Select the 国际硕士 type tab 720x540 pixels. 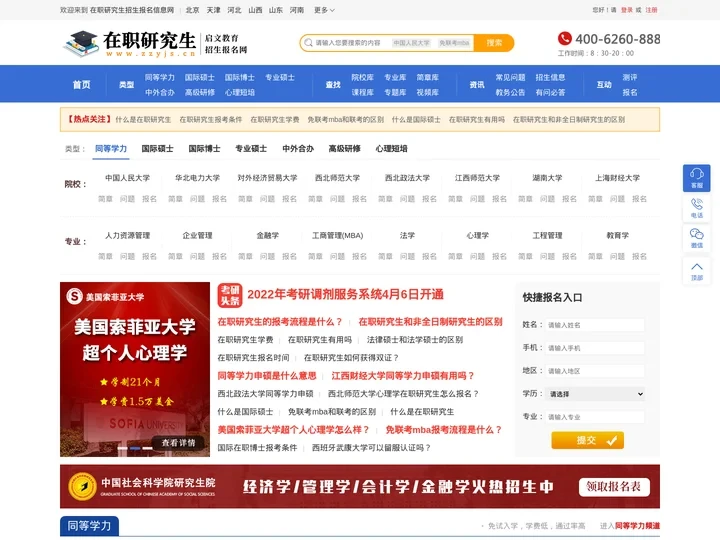coord(158,149)
